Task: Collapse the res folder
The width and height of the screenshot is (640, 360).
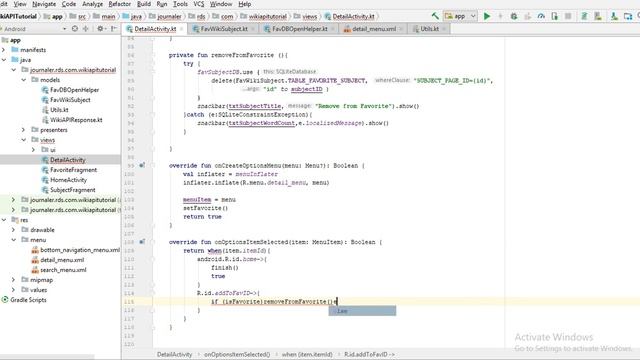Action: [4, 220]
